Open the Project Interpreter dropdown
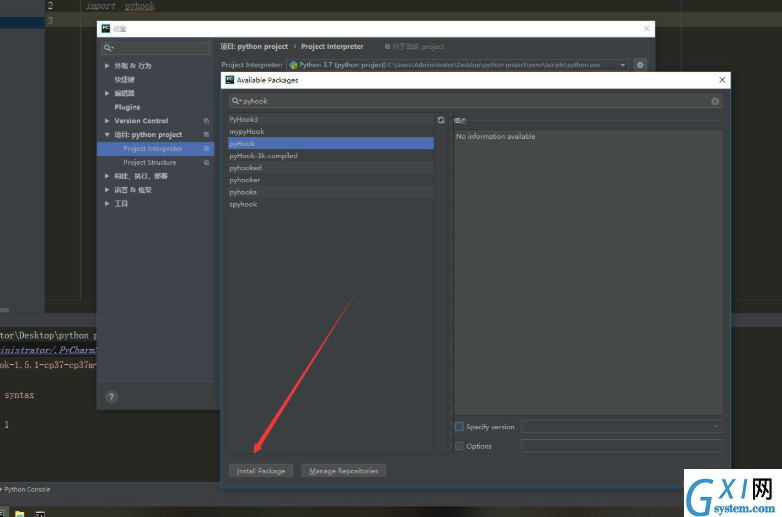The image size is (782, 517). click(622, 65)
